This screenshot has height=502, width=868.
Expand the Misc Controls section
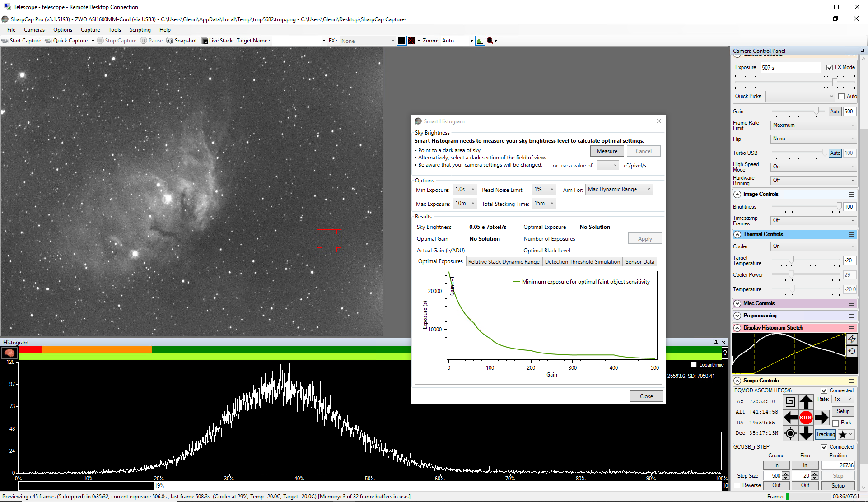click(737, 304)
